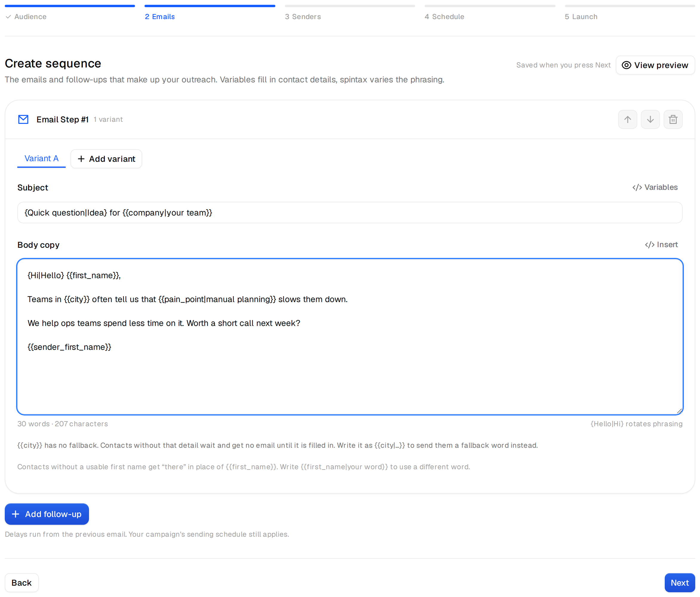This screenshot has height=597, width=700.
Task: Delete Email Step #1 with trash icon
Action: tap(673, 119)
